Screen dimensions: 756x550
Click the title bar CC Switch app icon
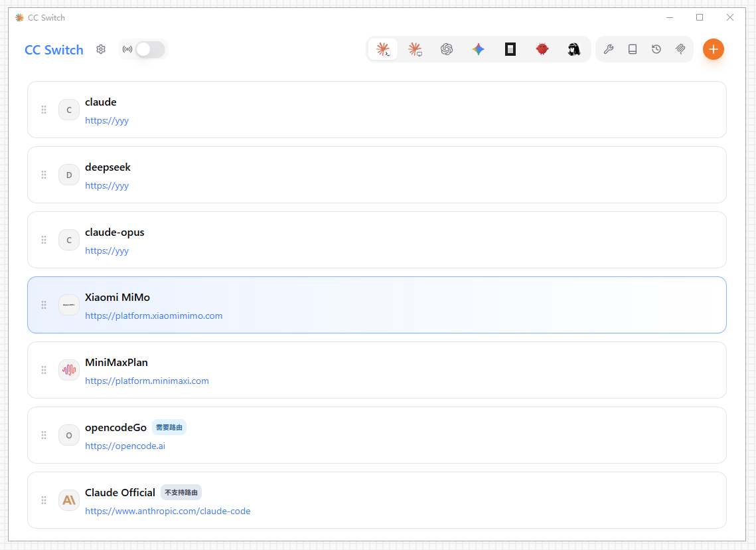coord(19,18)
